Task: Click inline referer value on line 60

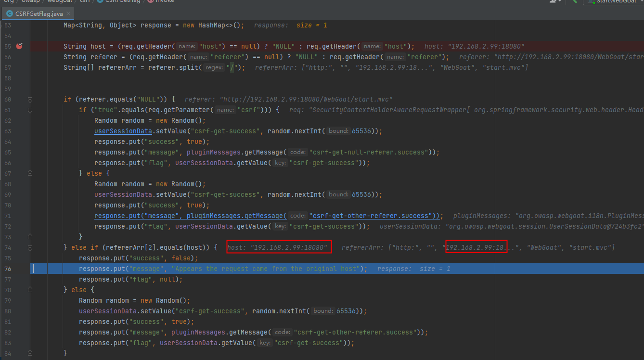Action: click(x=289, y=99)
